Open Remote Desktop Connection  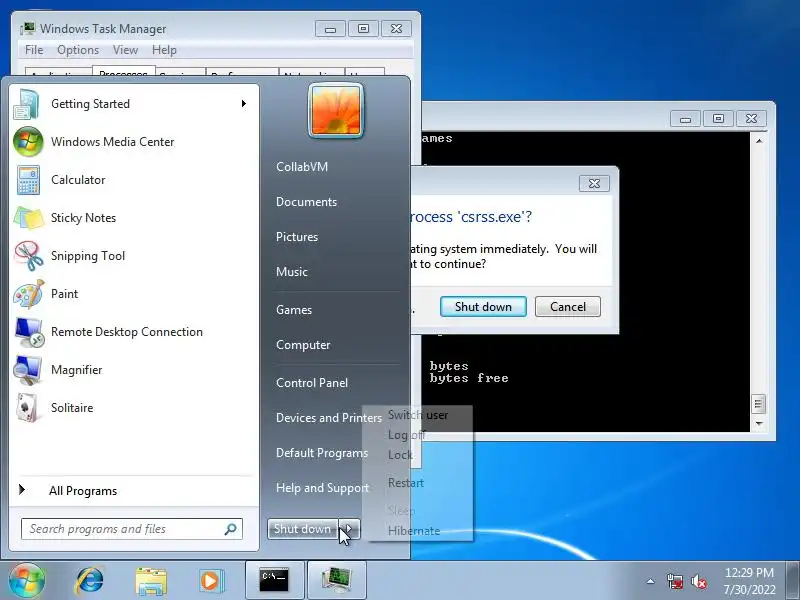pyautogui.click(x=133, y=332)
